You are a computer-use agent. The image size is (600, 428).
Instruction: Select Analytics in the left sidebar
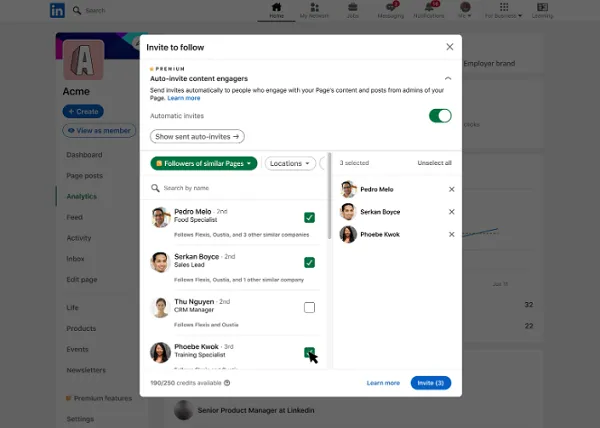82,196
